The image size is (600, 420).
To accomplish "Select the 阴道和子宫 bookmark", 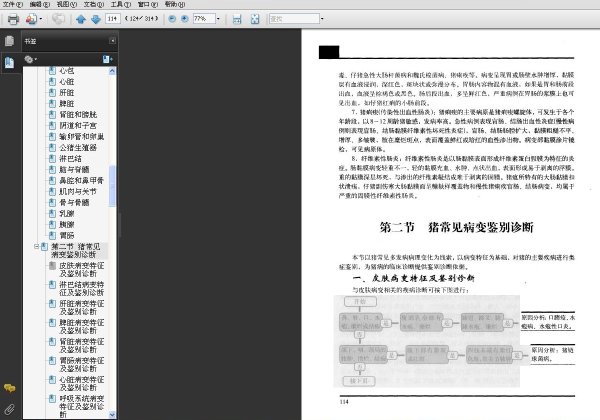I will click(78, 126).
